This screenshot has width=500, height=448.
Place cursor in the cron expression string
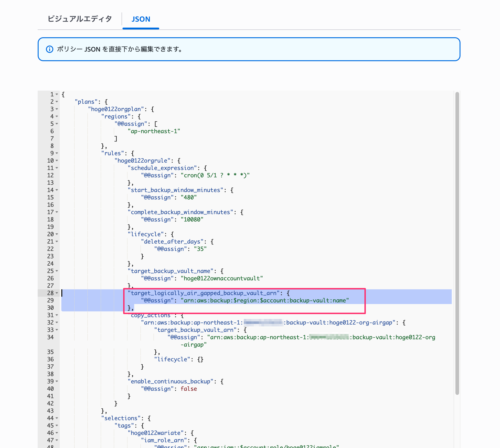click(215, 175)
